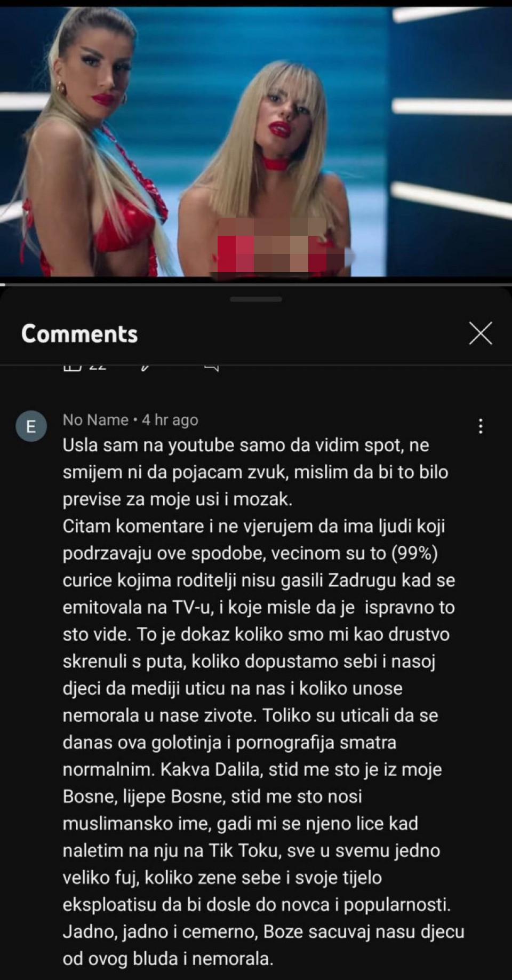Tap the closing line 'od ovog bluda i nemorala'
Screen dimensions: 512x980
[x=168, y=959]
